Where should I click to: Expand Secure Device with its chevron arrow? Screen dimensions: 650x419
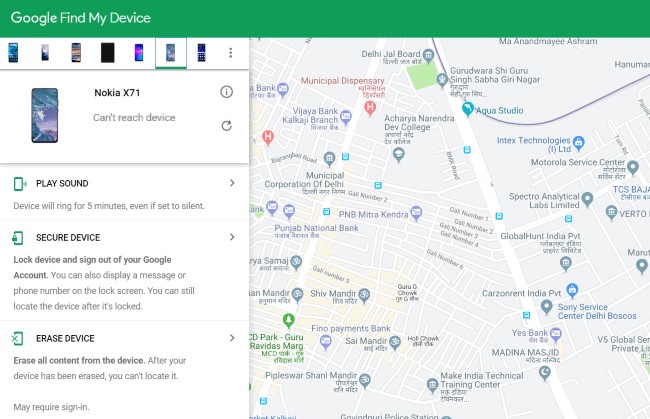[x=232, y=237]
